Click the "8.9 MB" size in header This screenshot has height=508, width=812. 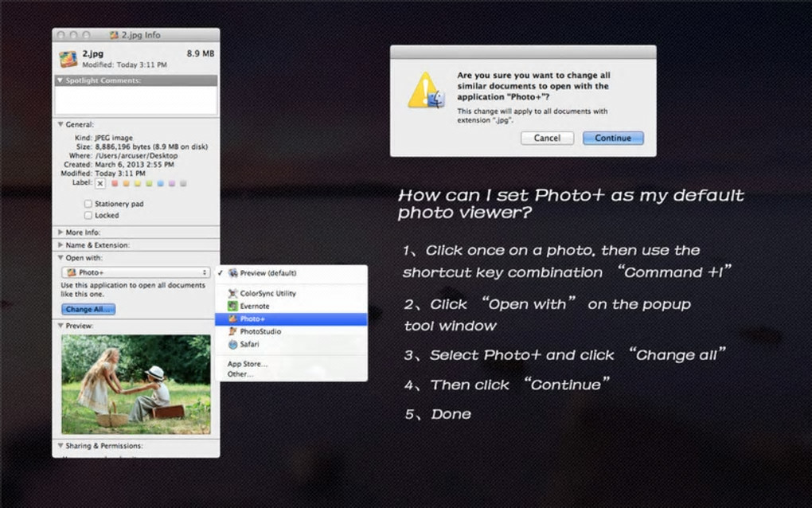(x=201, y=53)
